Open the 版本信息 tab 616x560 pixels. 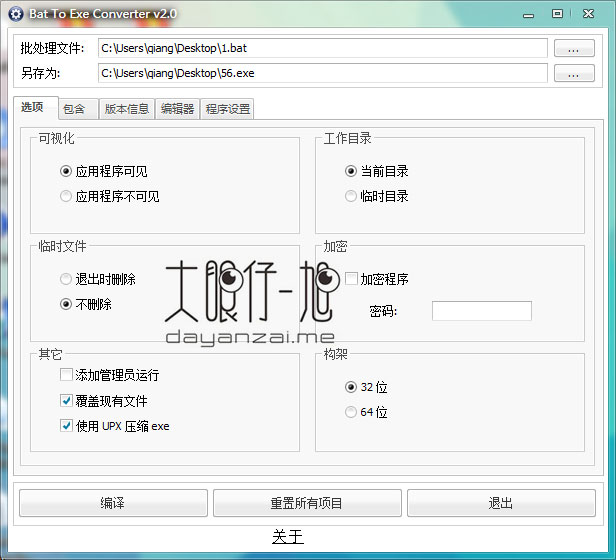point(126,109)
